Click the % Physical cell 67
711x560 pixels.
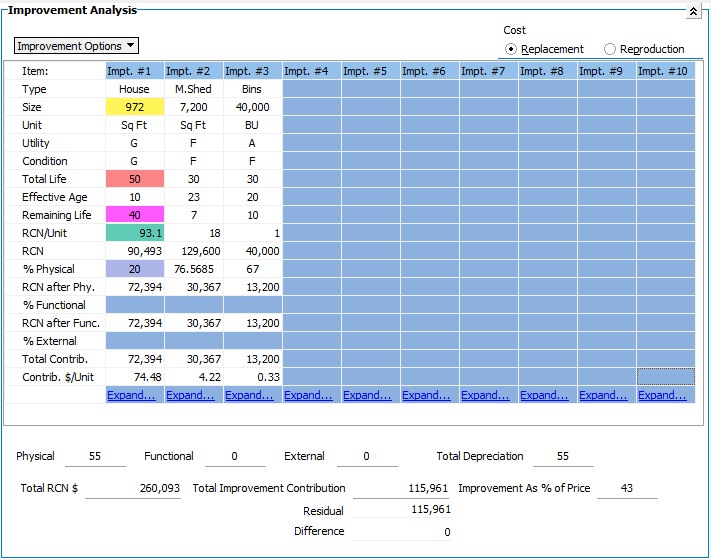[253, 269]
